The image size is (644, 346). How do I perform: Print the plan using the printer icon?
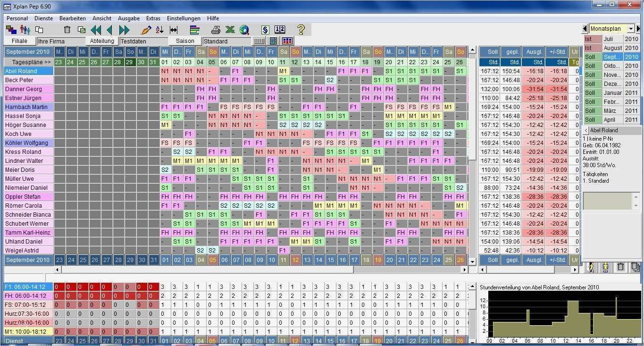click(x=216, y=30)
